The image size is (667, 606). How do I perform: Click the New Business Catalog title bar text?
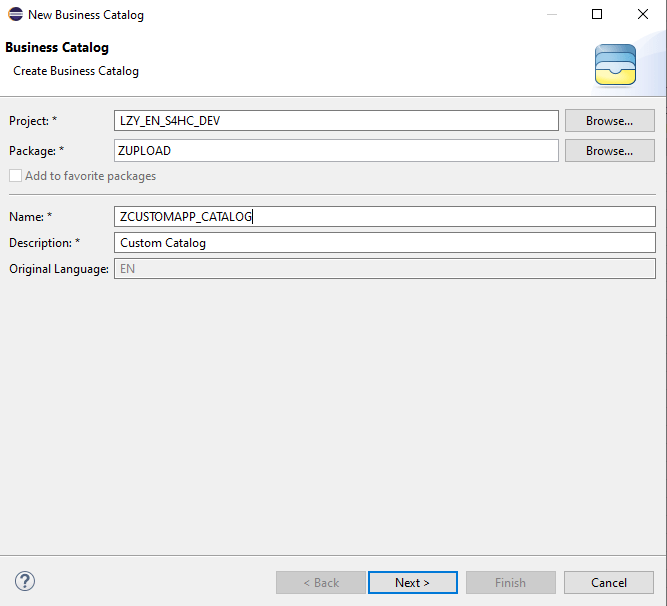click(86, 15)
